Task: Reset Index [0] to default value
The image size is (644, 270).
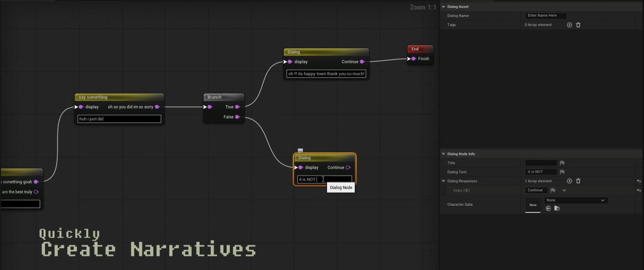Action: pyautogui.click(x=639, y=190)
